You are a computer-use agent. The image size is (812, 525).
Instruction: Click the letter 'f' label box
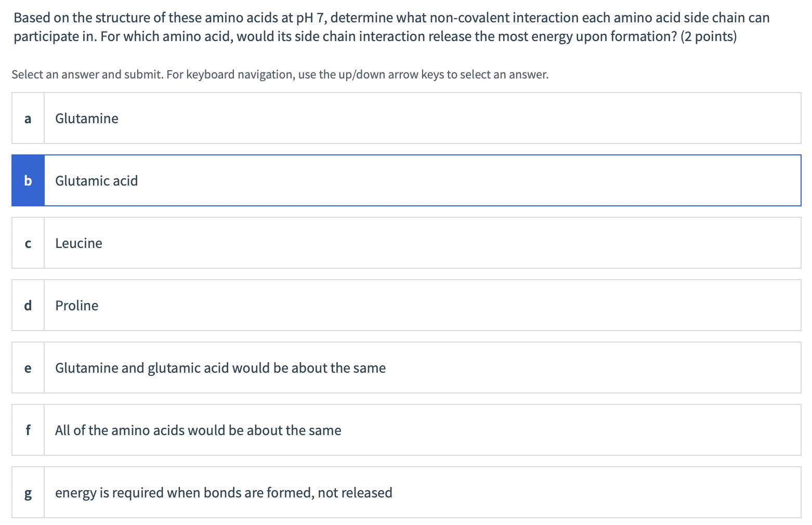pyautogui.click(x=28, y=430)
